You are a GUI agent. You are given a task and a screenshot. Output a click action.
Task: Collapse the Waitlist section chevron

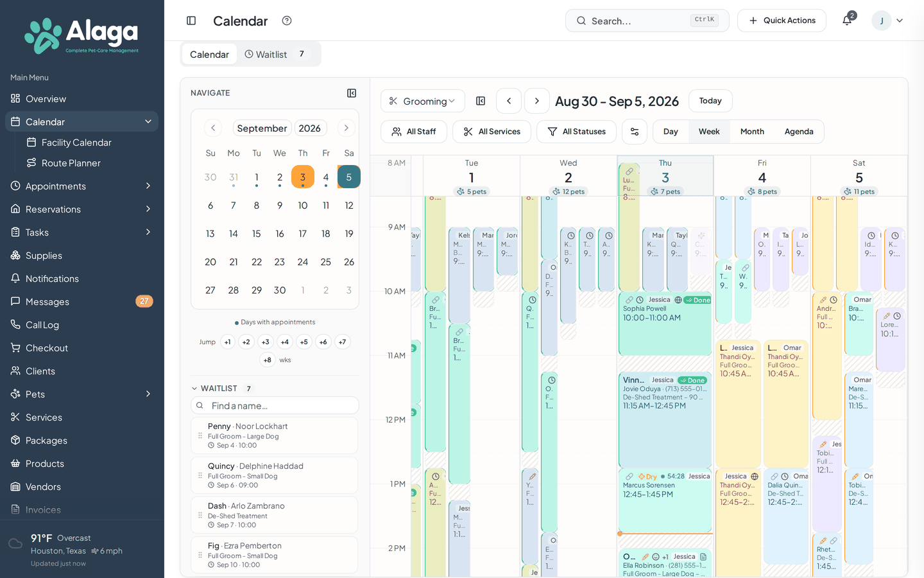[194, 389]
